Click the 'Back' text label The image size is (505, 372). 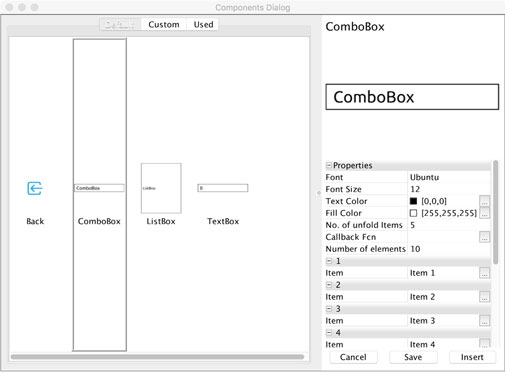point(35,221)
